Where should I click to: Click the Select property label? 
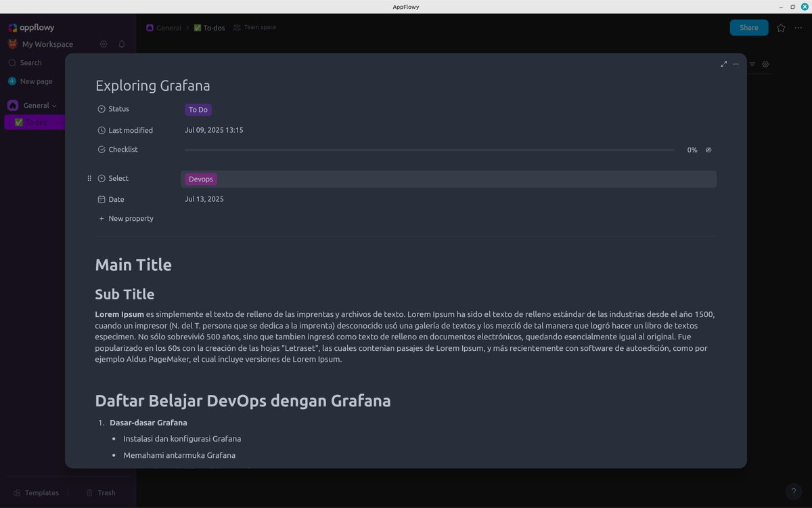118,179
